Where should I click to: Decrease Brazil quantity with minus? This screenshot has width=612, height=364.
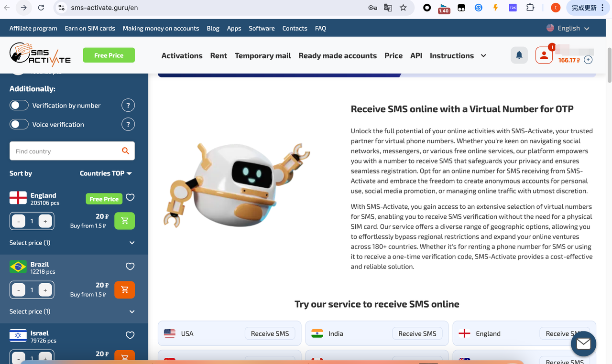point(19,290)
